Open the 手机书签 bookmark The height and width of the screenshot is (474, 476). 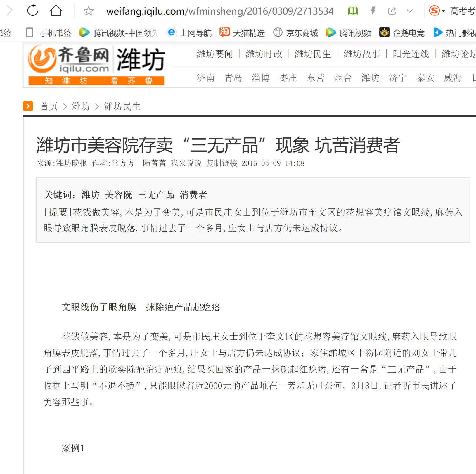(x=49, y=33)
